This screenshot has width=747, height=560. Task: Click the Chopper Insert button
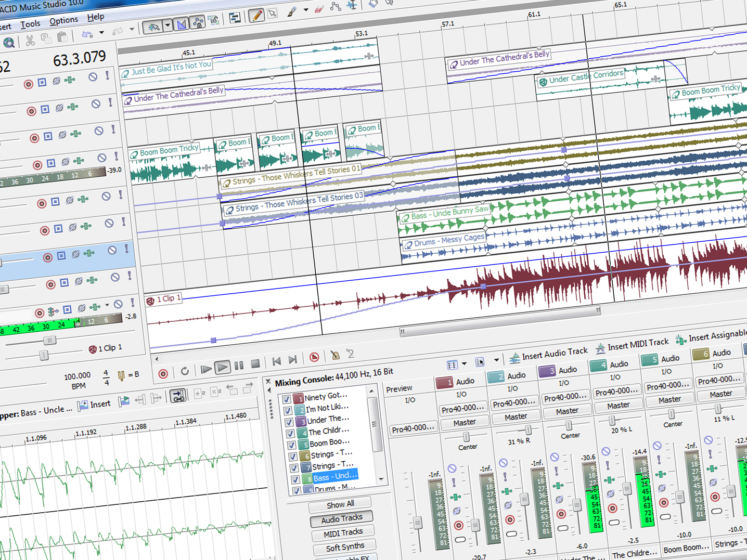pos(95,405)
